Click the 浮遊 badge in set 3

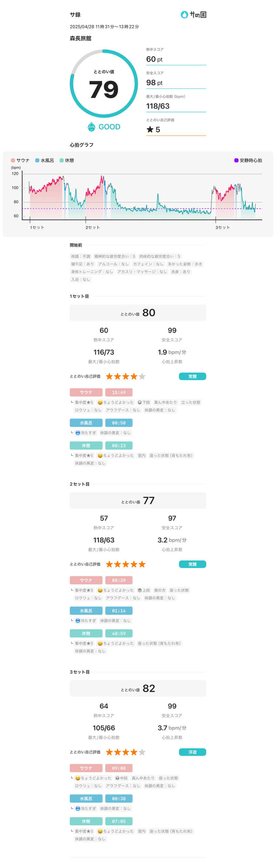click(192, 752)
